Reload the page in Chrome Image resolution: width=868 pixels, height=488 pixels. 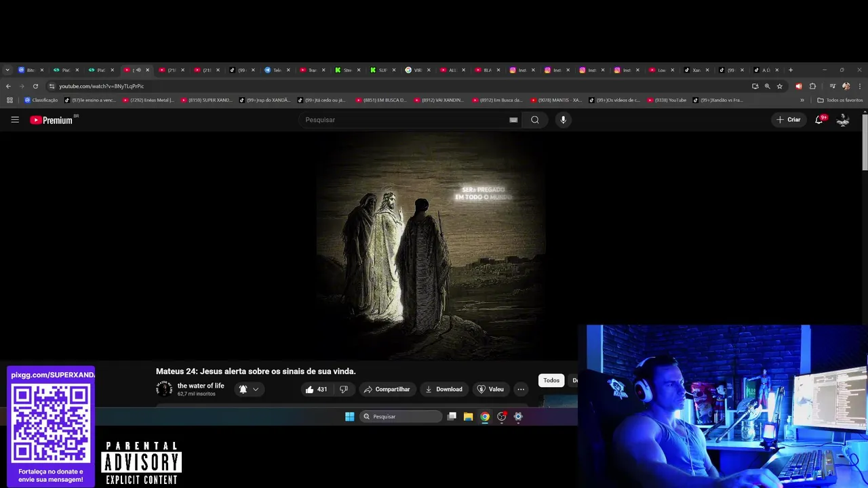(x=35, y=86)
